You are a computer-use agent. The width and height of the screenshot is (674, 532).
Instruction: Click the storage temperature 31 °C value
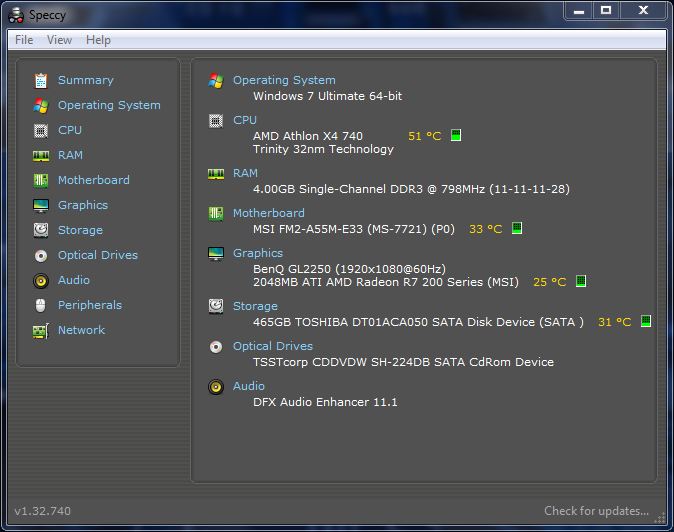(x=615, y=322)
